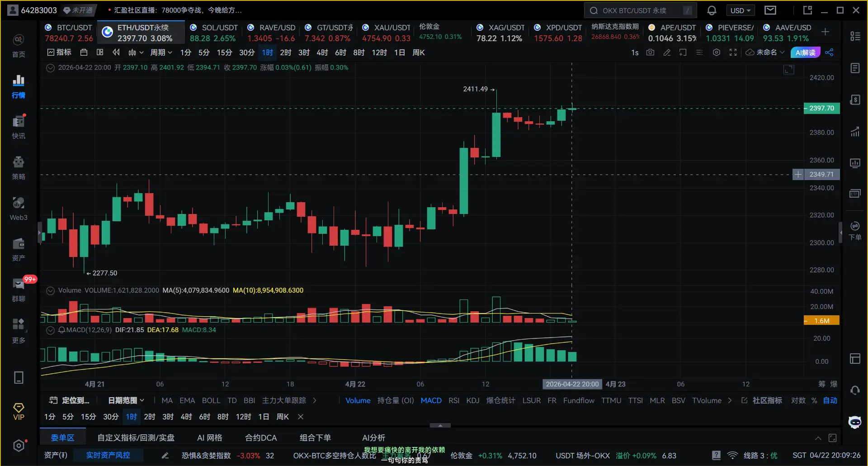Click the 社区指标 community indicators link

click(762, 400)
